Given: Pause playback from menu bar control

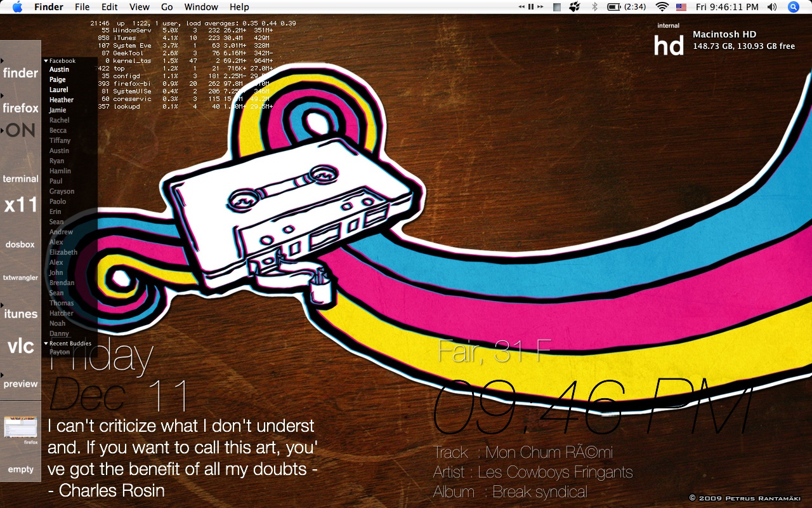Looking at the screenshot, I should point(531,7).
